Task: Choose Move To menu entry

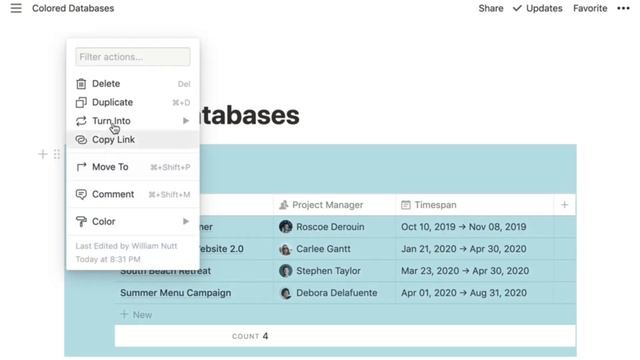Action: pos(133,167)
